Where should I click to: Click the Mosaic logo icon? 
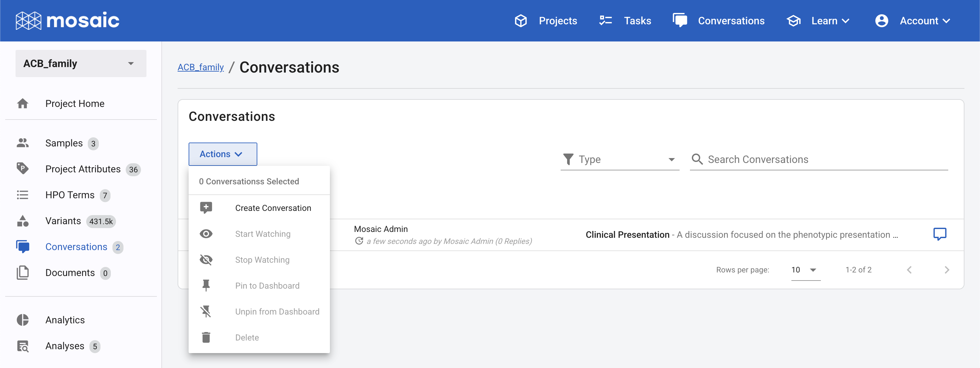point(29,20)
